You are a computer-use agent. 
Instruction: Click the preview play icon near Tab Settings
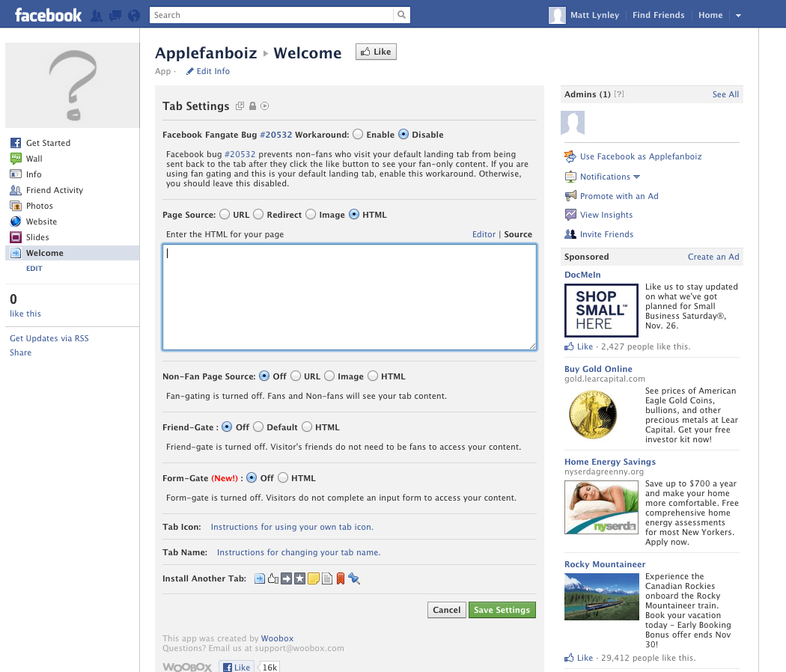[263, 106]
